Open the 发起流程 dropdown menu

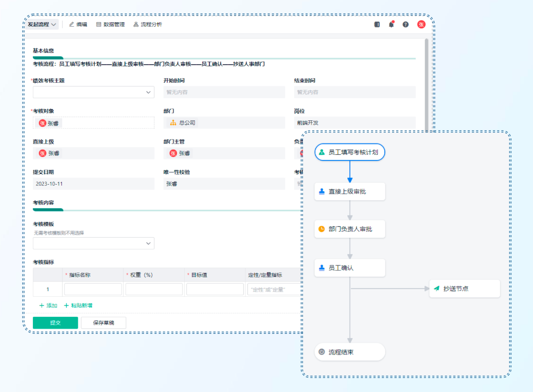(x=42, y=25)
